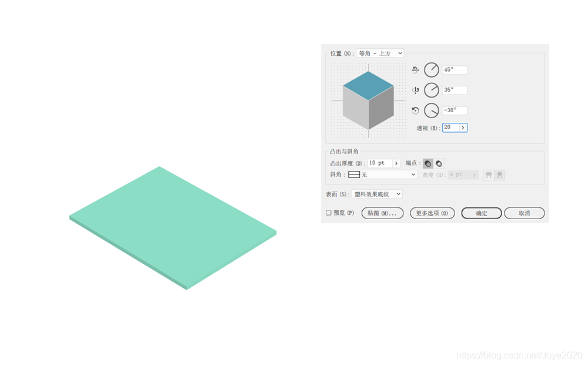This screenshot has width=588, height=366.
Task: Select the solid cap 端点 option
Action: click(x=428, y=163)
